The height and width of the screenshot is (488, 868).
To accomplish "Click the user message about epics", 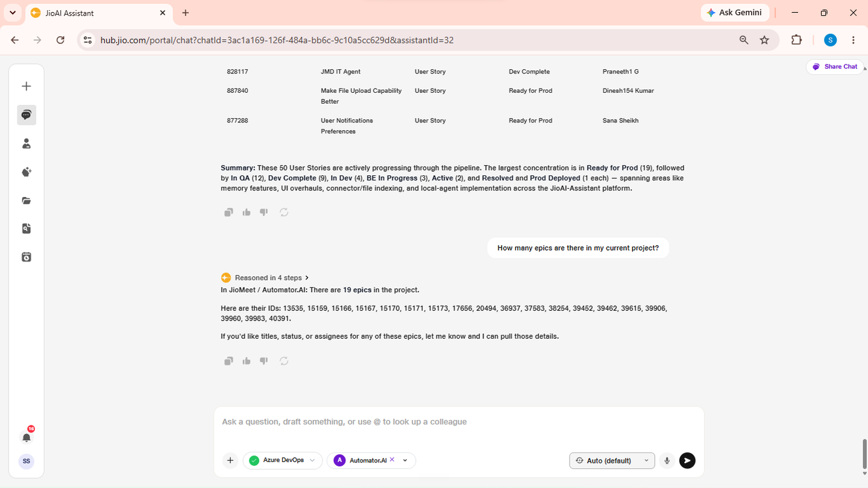I will click(578, 248).
